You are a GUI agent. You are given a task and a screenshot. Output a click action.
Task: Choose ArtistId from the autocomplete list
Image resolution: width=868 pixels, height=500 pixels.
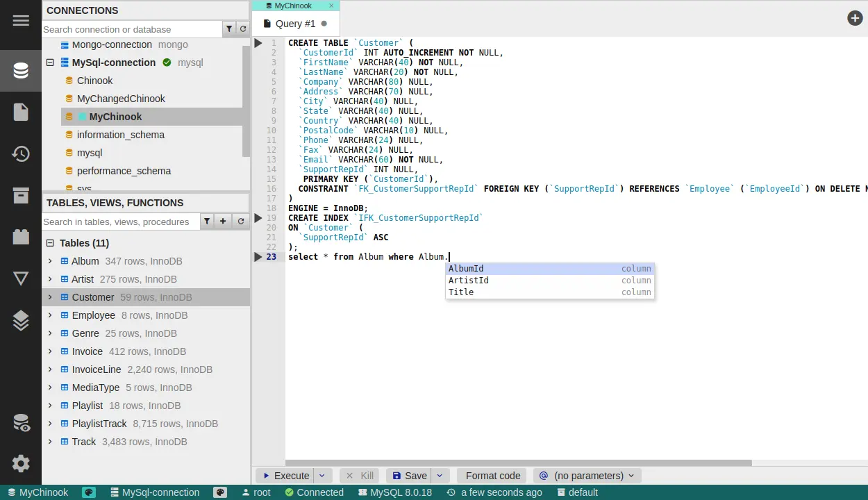click(469, 281)
